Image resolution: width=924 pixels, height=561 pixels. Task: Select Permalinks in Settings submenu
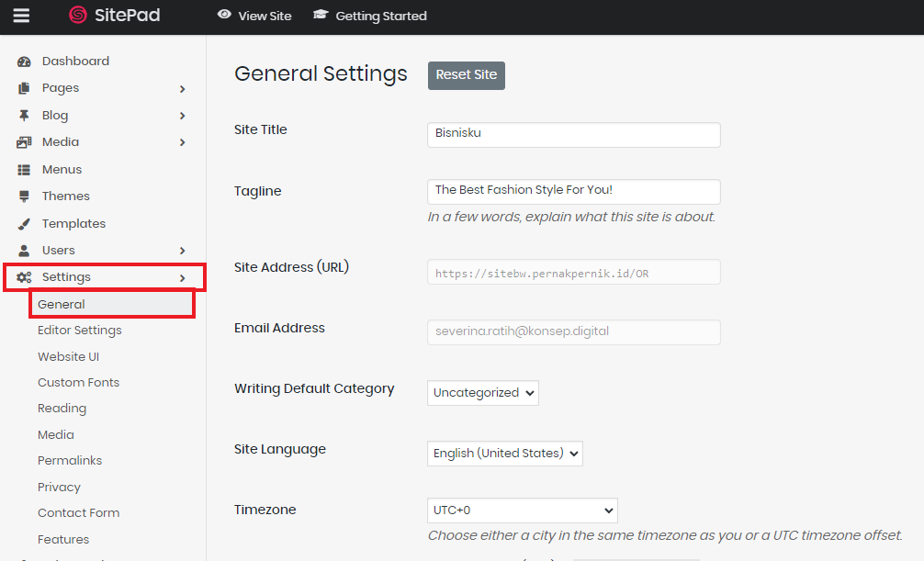[x=70, y=461]
